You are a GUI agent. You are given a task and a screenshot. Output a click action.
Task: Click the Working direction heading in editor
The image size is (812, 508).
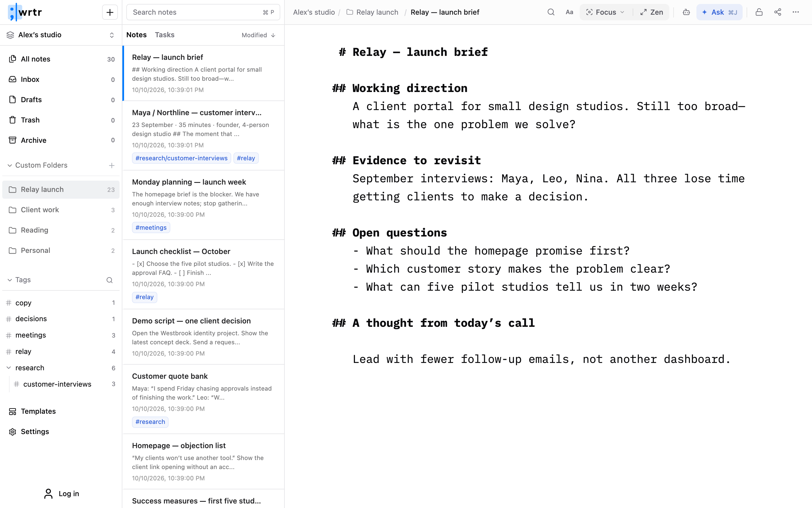pos(410,88)
